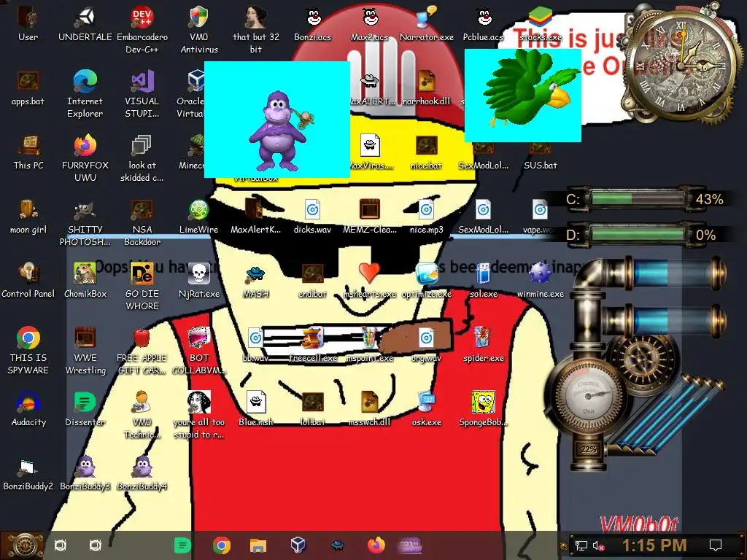Launch FURRYFOX UWU Firefox shortcut
This screenshot has height=560, width=747.
[85, 157]
